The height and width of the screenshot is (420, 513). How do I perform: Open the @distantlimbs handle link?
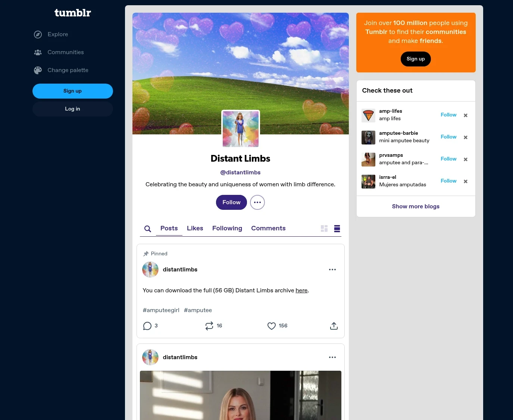coord(241,172)
